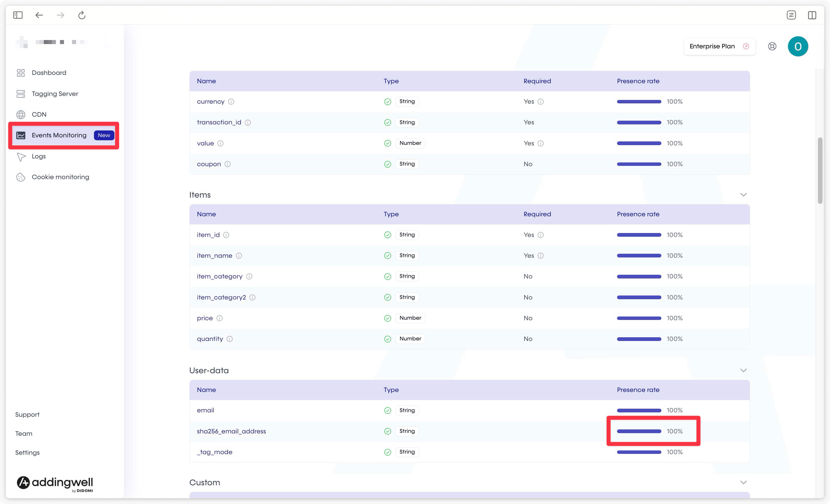Click the Items section heading
Viewport: 830px width, 504px height.
(200, 195)
